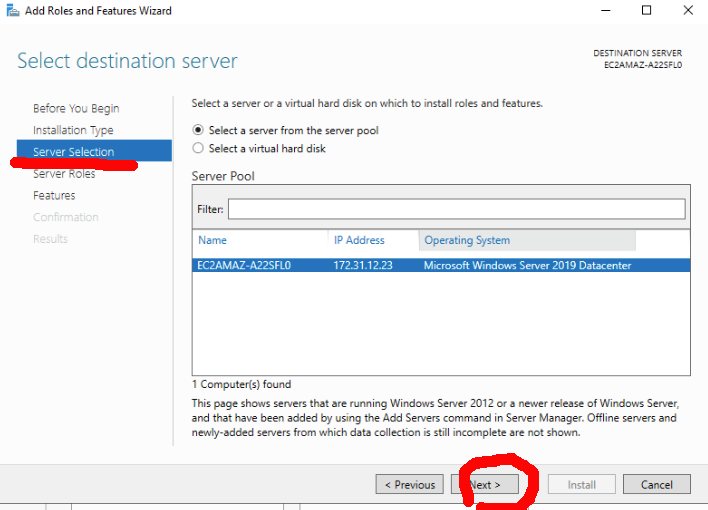Sort by Operating System column header
This screenshot has width=708, height=510.
point(467,240)
